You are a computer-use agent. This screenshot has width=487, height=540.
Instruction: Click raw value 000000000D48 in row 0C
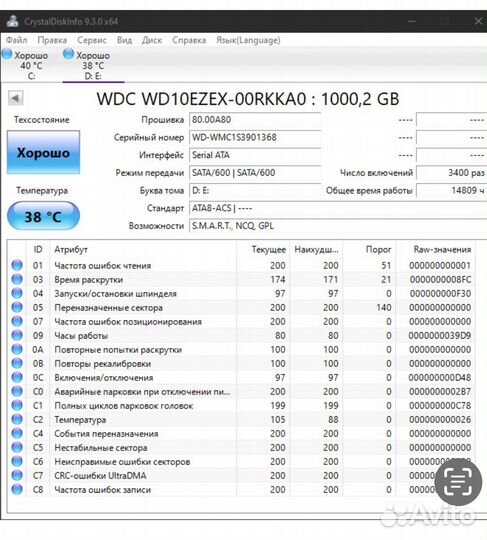[x=440, y=377]
